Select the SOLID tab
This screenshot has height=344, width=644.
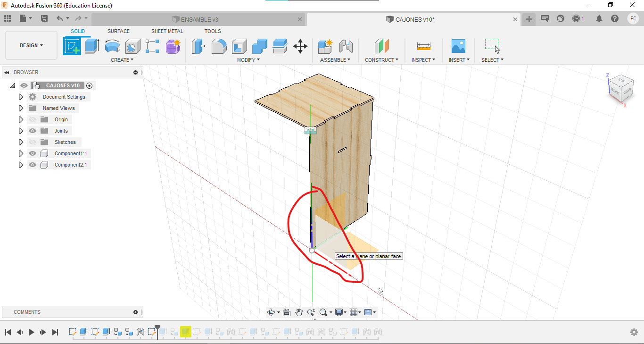click(x=78, y=31)
